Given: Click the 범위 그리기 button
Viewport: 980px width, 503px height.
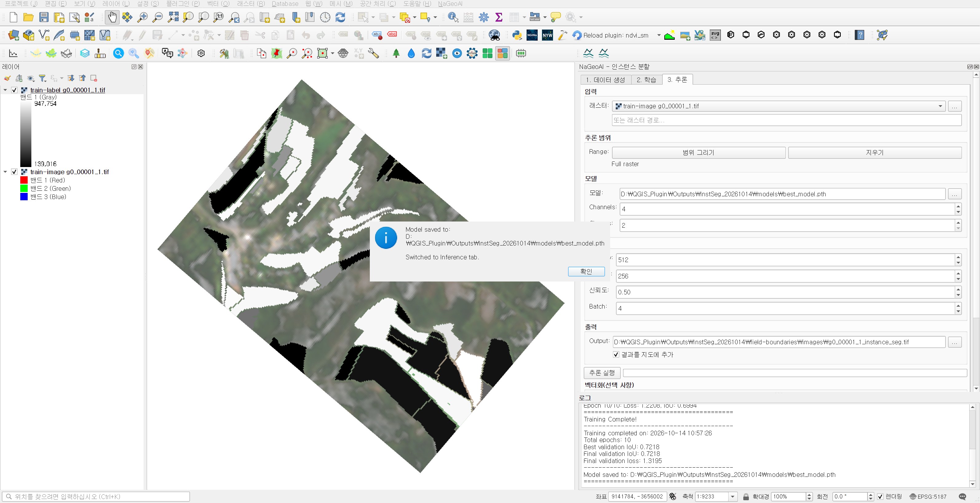Looking at the screenshot, I should click(x=698, y=153).
